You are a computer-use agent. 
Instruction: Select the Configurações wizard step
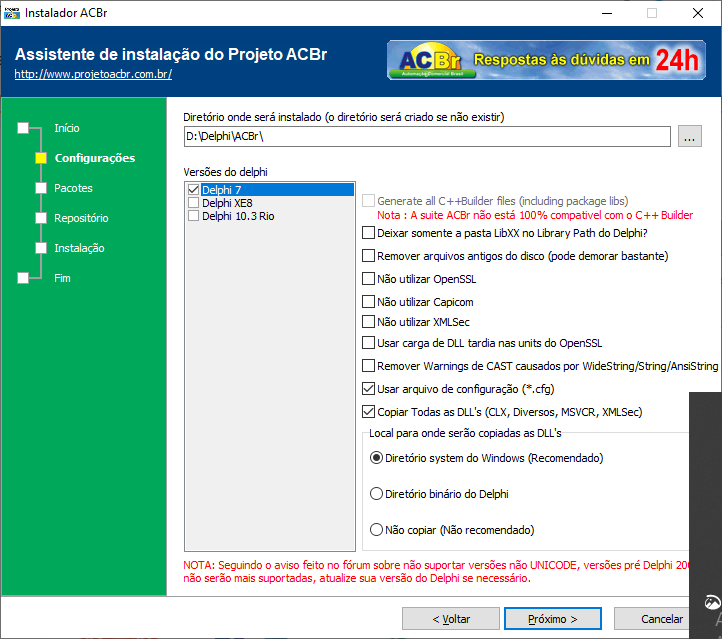point(95,158)
